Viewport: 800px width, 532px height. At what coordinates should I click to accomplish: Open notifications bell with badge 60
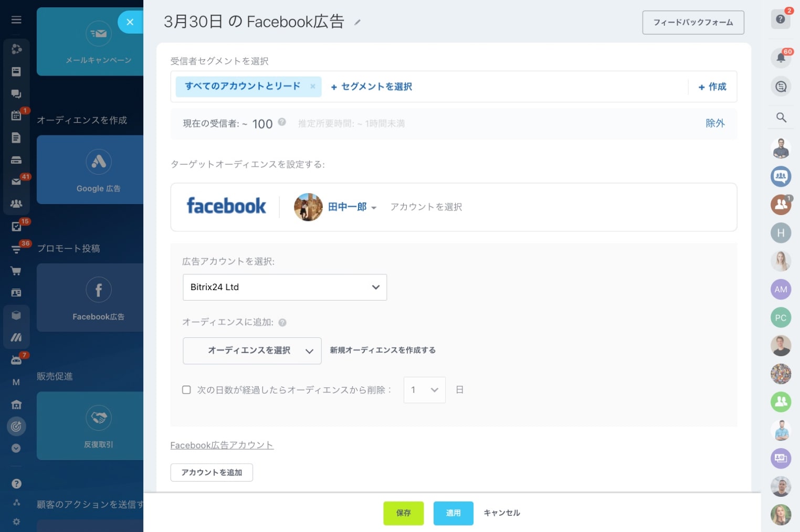coord(781,58)
